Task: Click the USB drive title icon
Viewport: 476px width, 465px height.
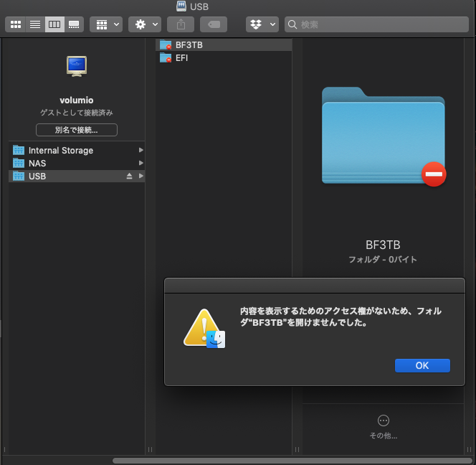Action: coord(181,6)
